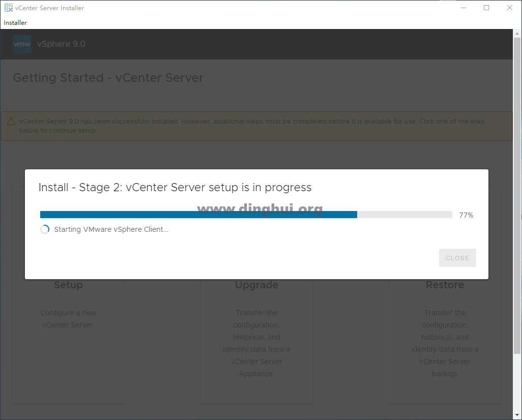This screenshot has width=522, height=420.
Task: Click 'Getting Started - vCenter Server' heading
Action: 108,78
